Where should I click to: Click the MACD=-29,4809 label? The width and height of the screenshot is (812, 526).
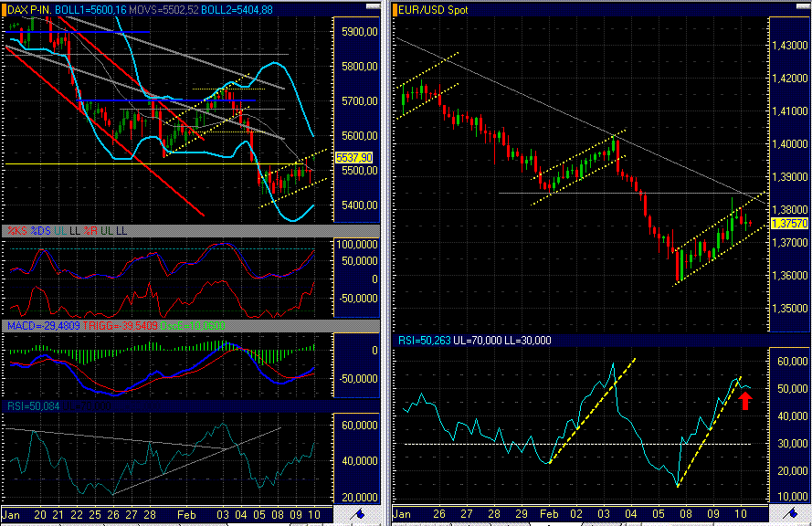coord(44,326)
